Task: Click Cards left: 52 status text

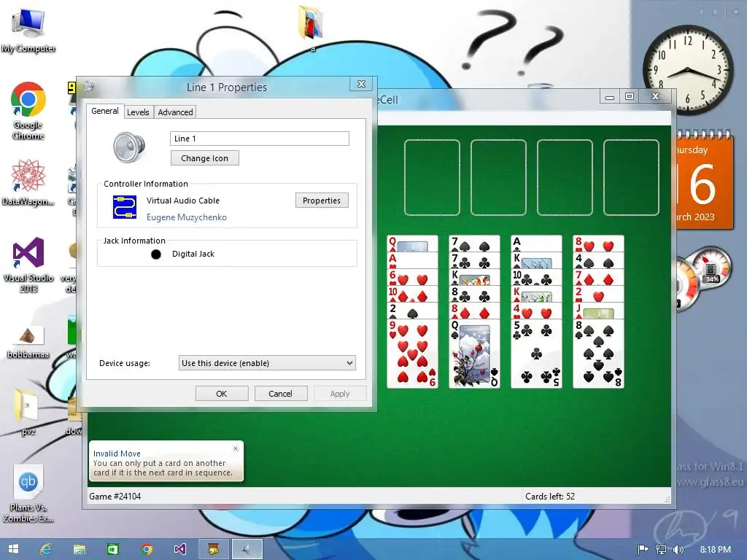Action: [x=550, y=496]
